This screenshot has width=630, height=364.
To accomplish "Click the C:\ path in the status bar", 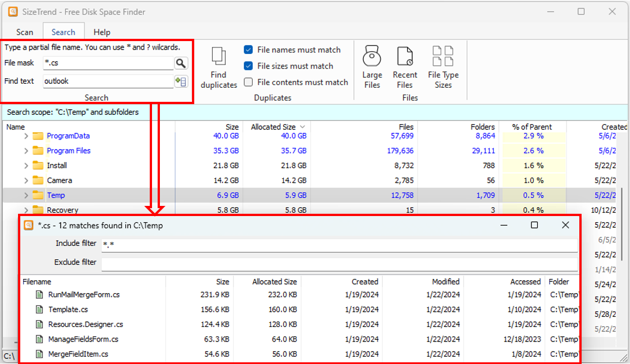I will pos(9,356).
